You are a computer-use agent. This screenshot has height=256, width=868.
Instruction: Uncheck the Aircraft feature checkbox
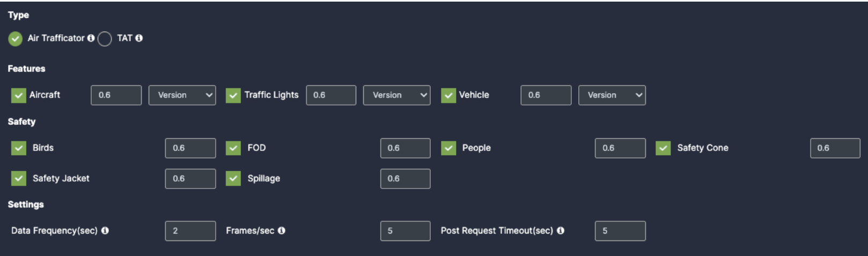(18, 95)
